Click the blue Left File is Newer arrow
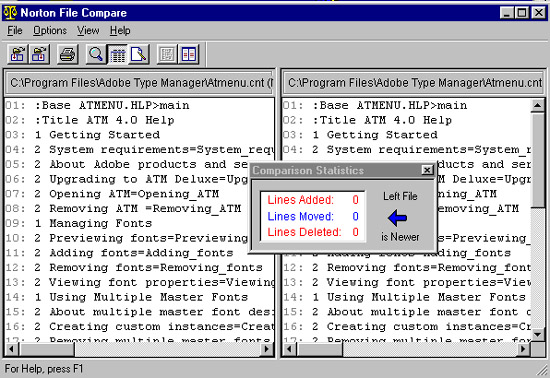This screenshot has height=378, width=550. [x=397, y=218]
